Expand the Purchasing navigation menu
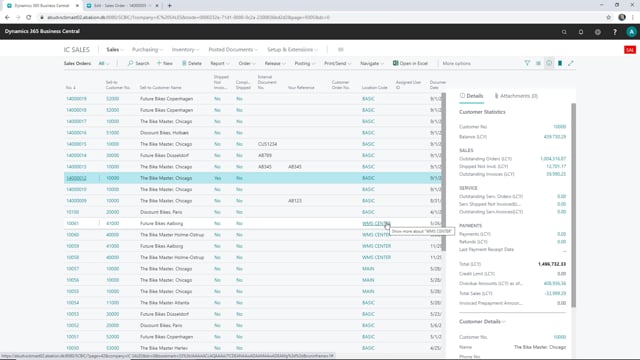The height and width of the screenshot is (360, 640). pyautogui.click(x=147, y=49)
